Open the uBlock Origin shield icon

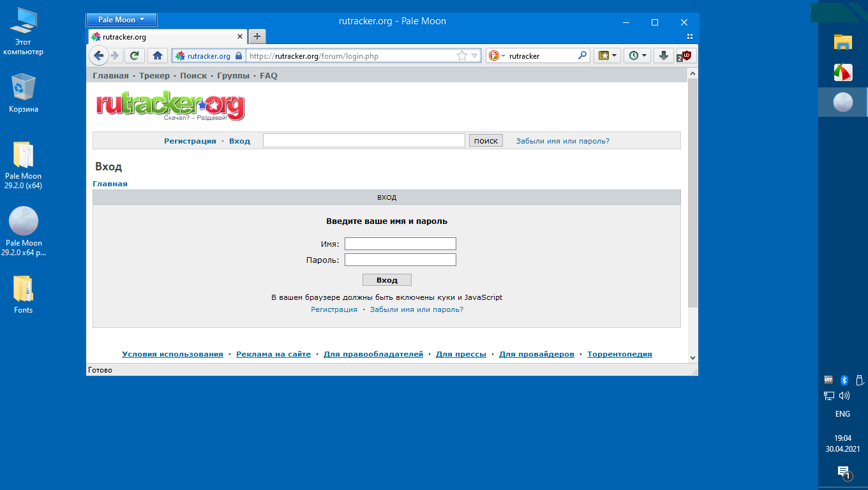point(686,56)
